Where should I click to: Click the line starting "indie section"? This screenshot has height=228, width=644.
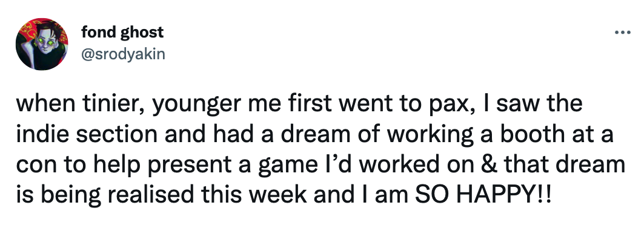(314, 135)
